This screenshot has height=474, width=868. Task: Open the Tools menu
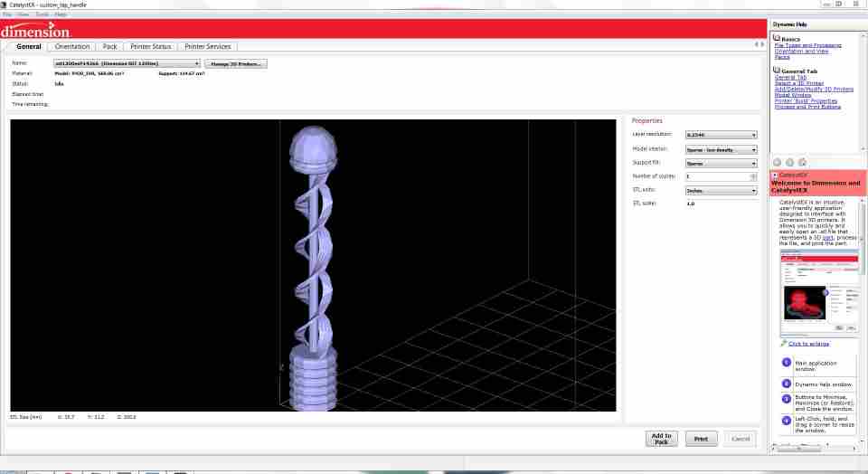tap(42, 14)
